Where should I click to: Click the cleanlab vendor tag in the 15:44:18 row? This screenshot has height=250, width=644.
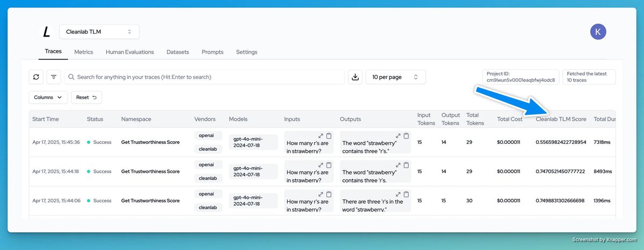pyautogui.click(x=208, y=178)
